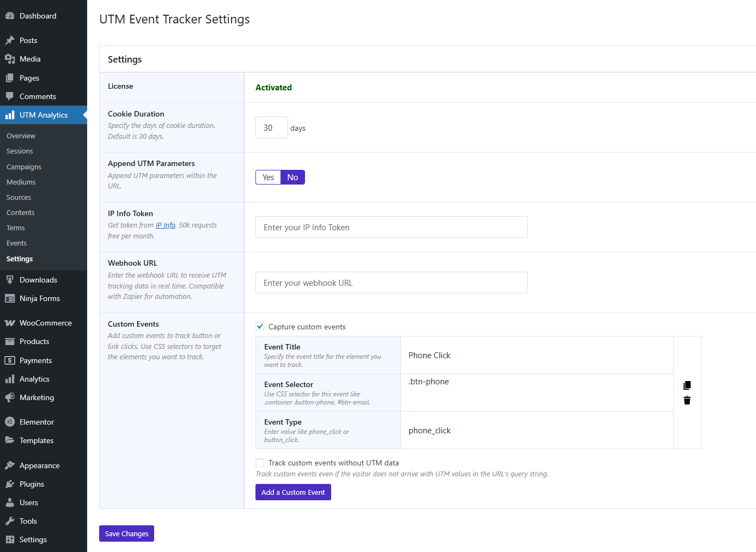
Task: Set Append UTM Parameters to No
Action: tap(292, 177)
